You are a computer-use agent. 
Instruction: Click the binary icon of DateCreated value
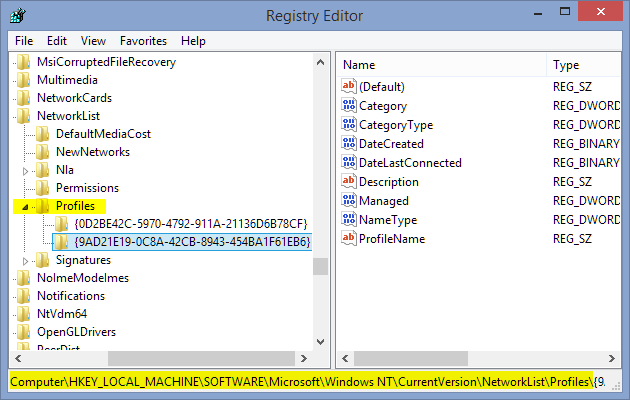349,143
